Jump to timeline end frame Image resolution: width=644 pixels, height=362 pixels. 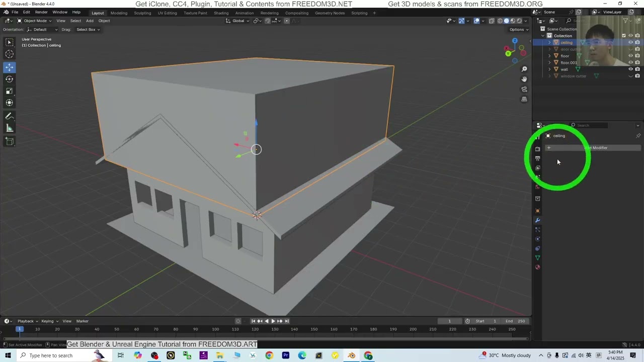pos(287,321)
